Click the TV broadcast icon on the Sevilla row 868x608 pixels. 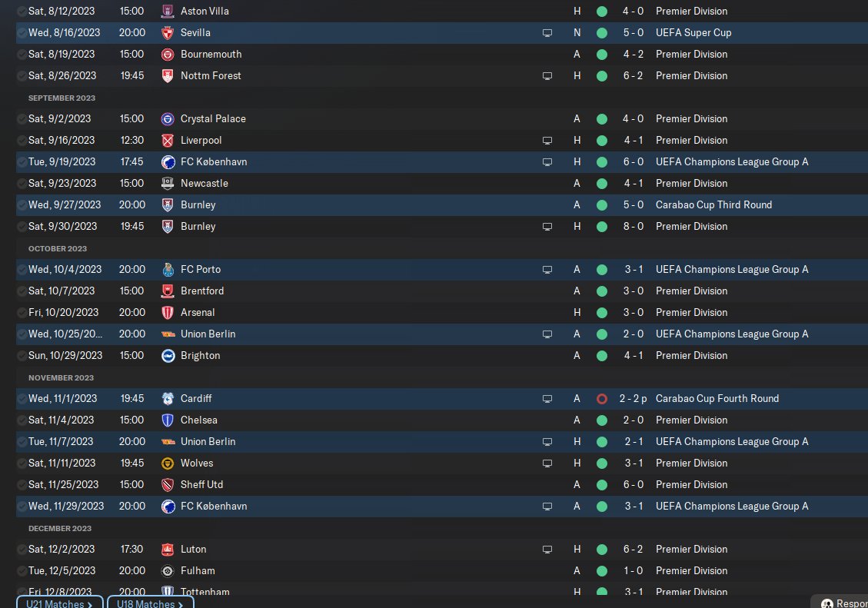pyautogui.click(x=547, y=33)
